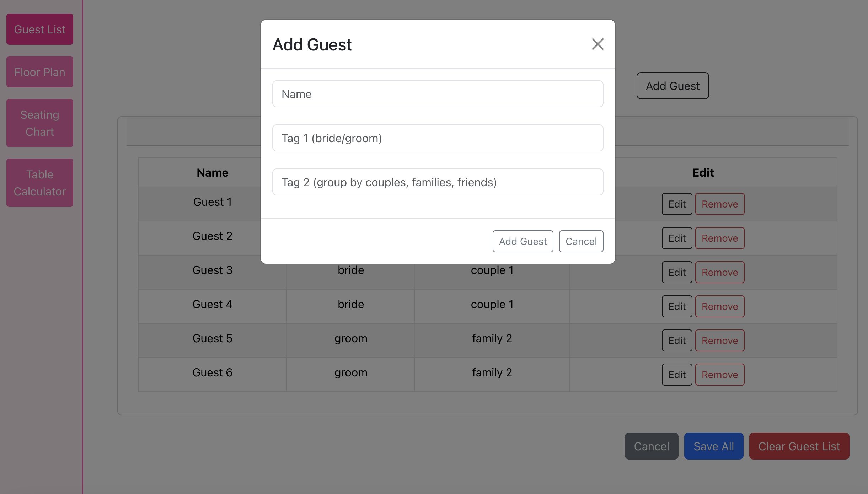Open the Guest List sidebar tab
Viewport: 868px width, 494px height.
(x=40, y=29)
